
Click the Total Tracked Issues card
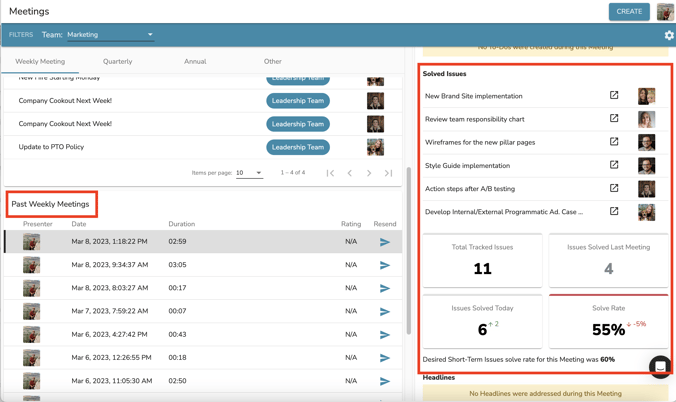[x=482, y=261]
